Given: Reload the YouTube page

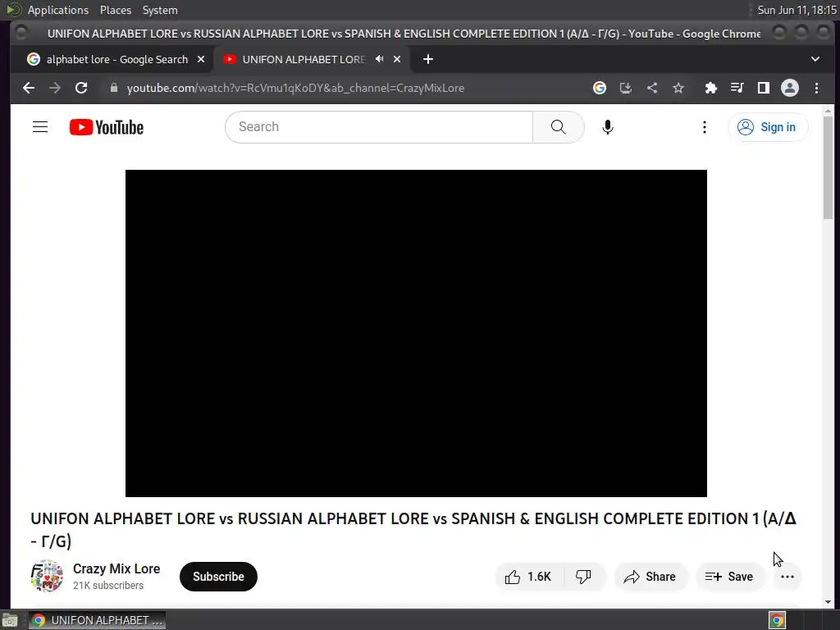Looking at the screenshot, I should click(x=81, y=88).
